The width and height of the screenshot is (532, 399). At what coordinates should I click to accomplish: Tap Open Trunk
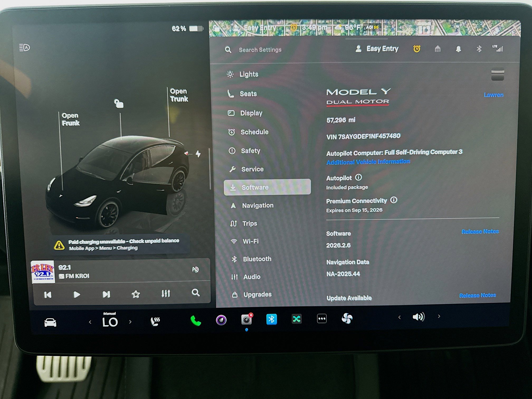pos(179,95)
